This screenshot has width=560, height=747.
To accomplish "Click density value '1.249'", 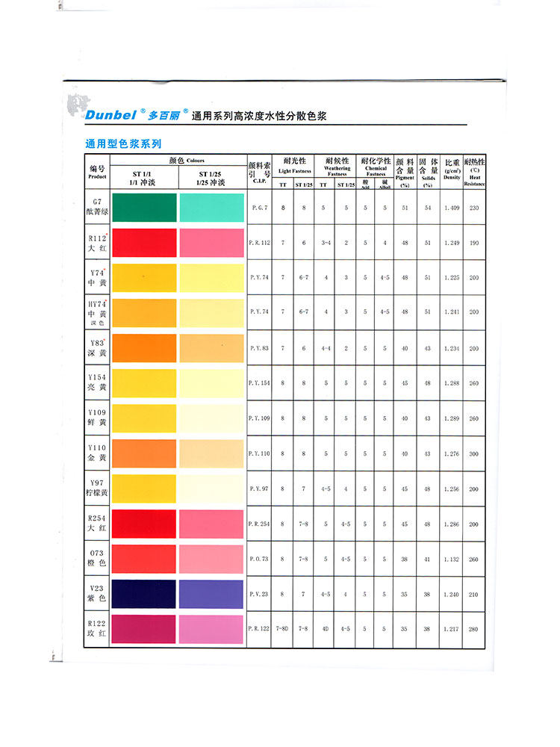I will pyautogui.click(x=452, y=243).
